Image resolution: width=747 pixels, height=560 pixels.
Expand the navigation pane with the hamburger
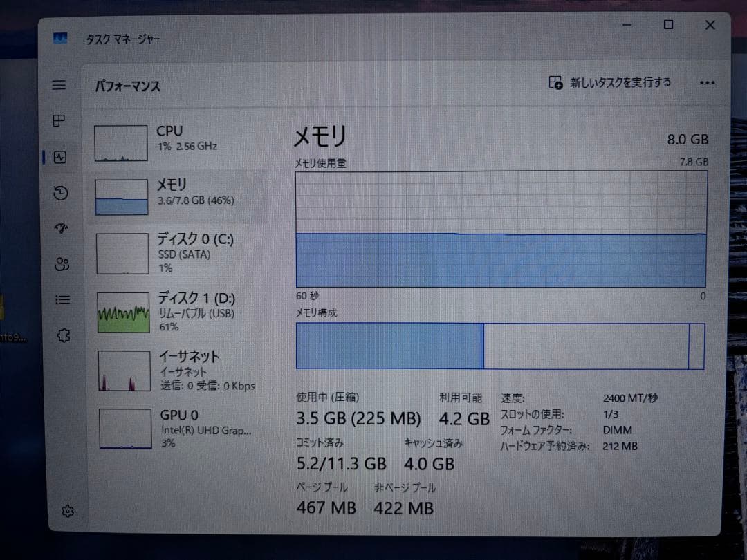click(61, 84)
